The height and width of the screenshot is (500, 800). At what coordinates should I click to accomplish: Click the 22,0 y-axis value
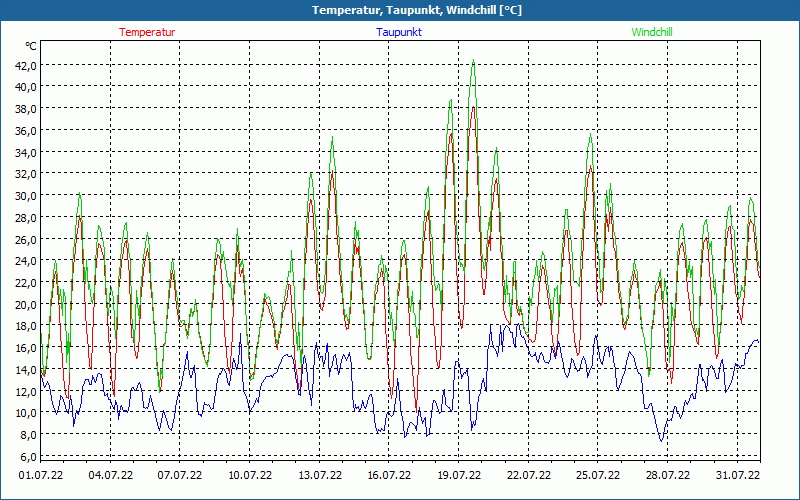(x=26, y=283)
